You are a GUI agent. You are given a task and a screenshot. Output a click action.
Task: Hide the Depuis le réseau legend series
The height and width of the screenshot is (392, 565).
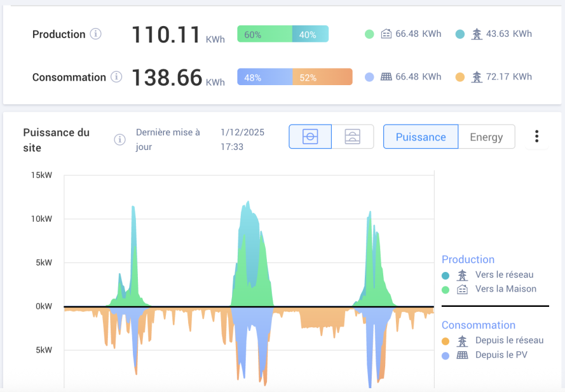coord(509,341)
